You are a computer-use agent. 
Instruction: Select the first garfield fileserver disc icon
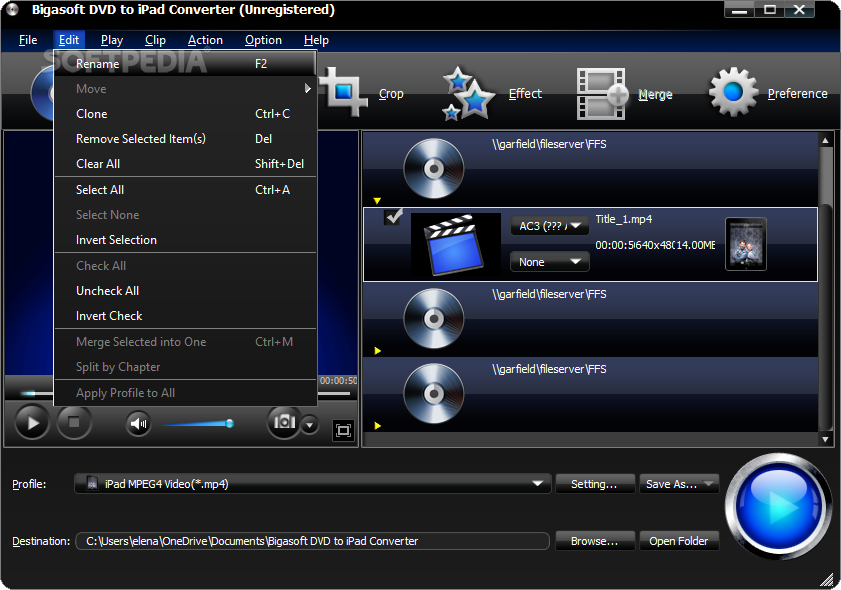pyautogui.click(x=433, y=168)
